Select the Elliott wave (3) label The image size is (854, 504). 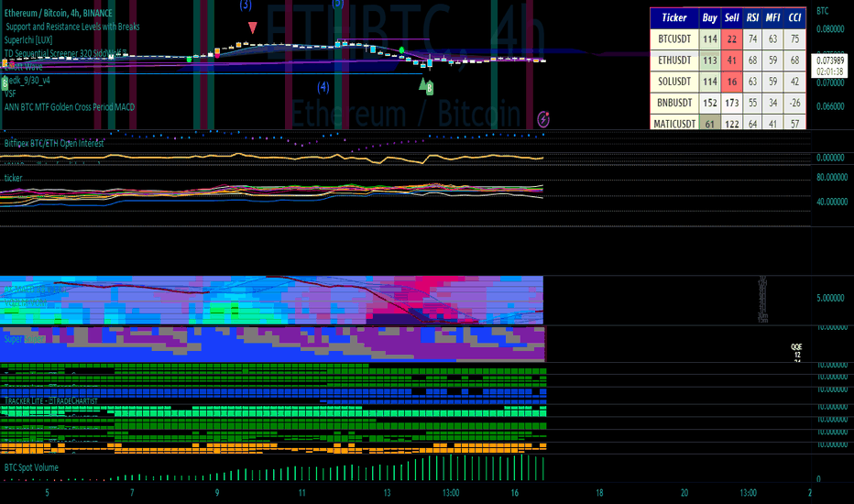tap(246, 5)
